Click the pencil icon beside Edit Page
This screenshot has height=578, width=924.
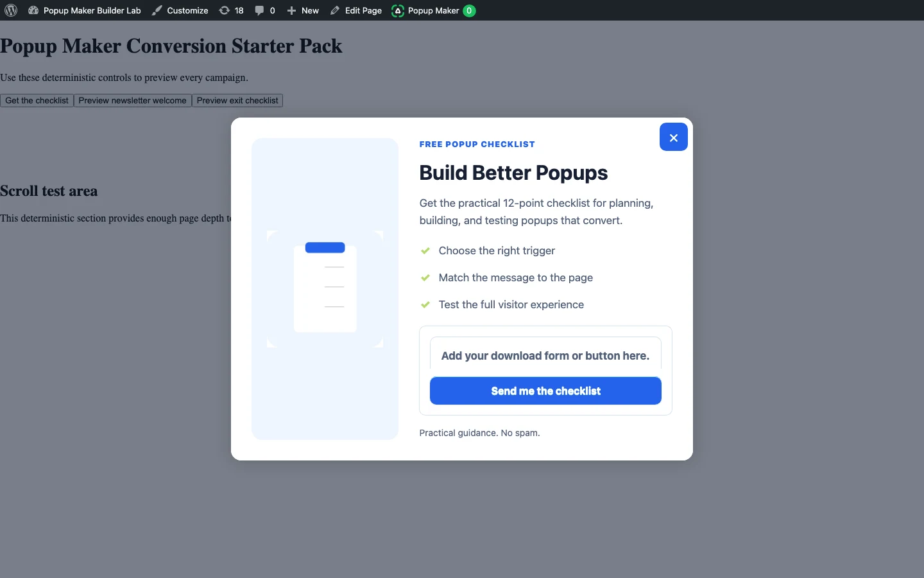pos(335,10)
